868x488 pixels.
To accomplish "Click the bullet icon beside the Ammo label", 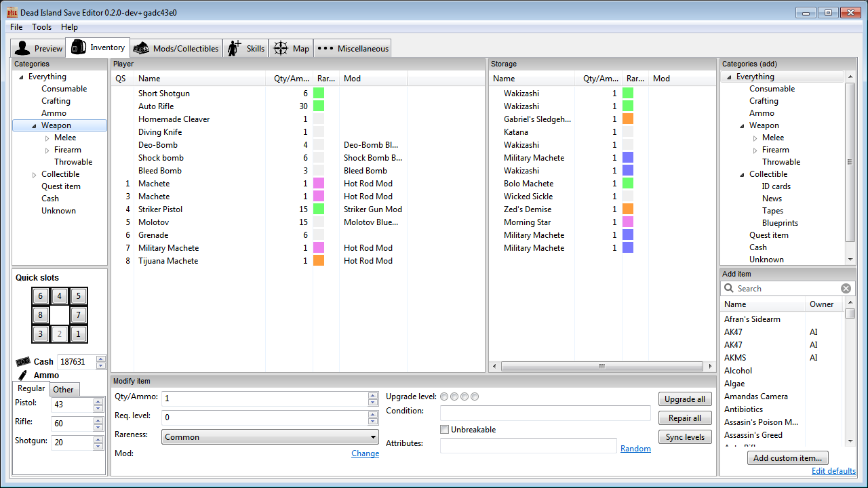I will 23,375.
